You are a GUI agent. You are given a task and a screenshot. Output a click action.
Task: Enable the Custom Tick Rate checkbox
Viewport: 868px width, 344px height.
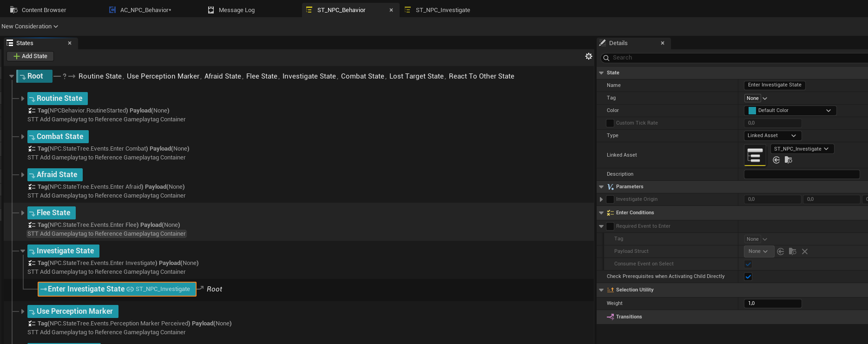point(610,123)
